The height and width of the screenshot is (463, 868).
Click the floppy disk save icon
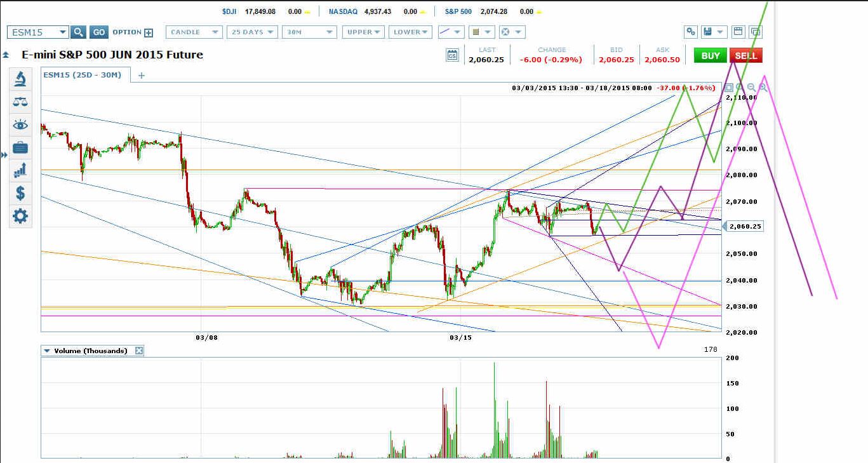pos(709,32)
